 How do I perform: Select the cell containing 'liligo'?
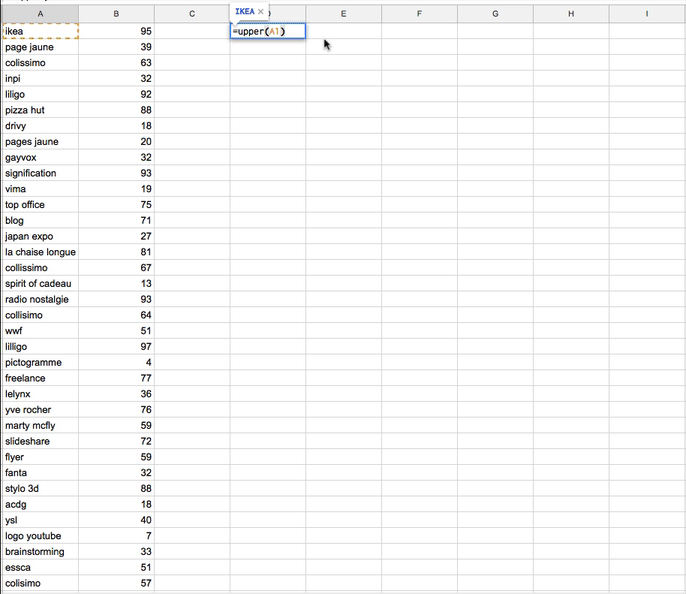40,94
